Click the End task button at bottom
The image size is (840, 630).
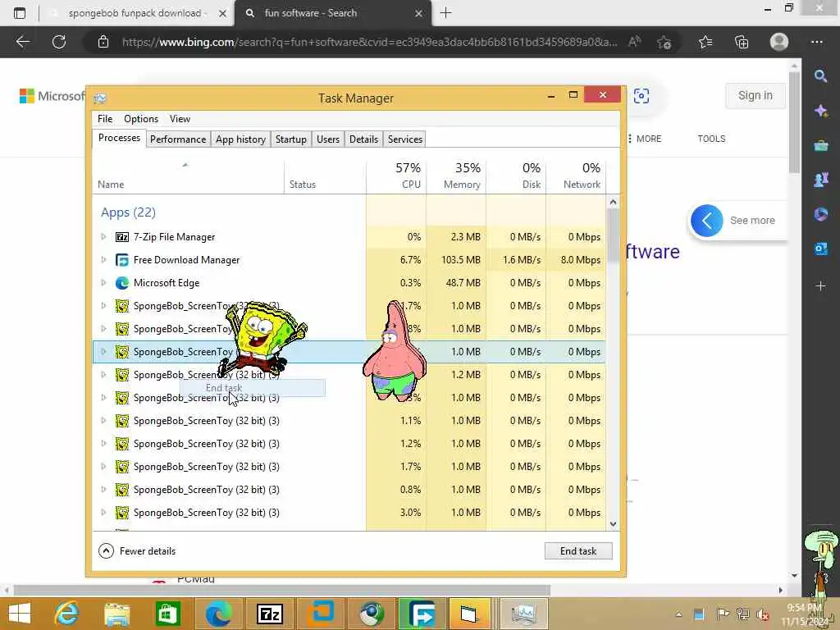pos(578,550)
